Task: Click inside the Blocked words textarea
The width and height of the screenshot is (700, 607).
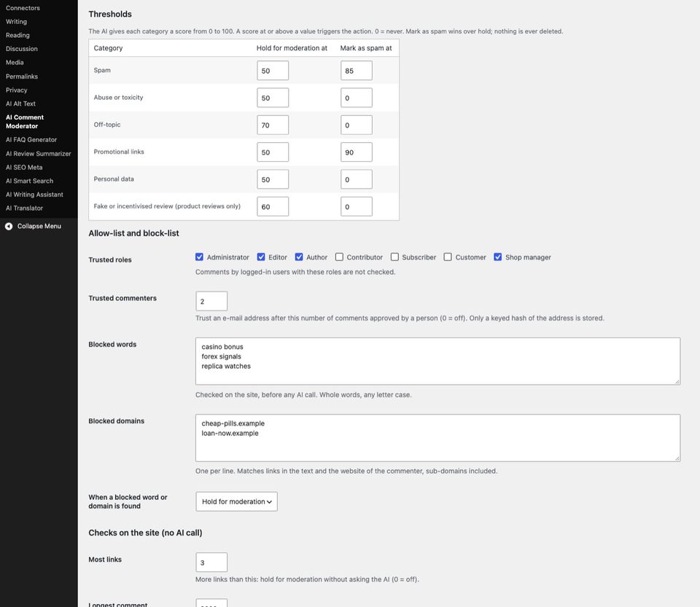Action: (438, 361)
